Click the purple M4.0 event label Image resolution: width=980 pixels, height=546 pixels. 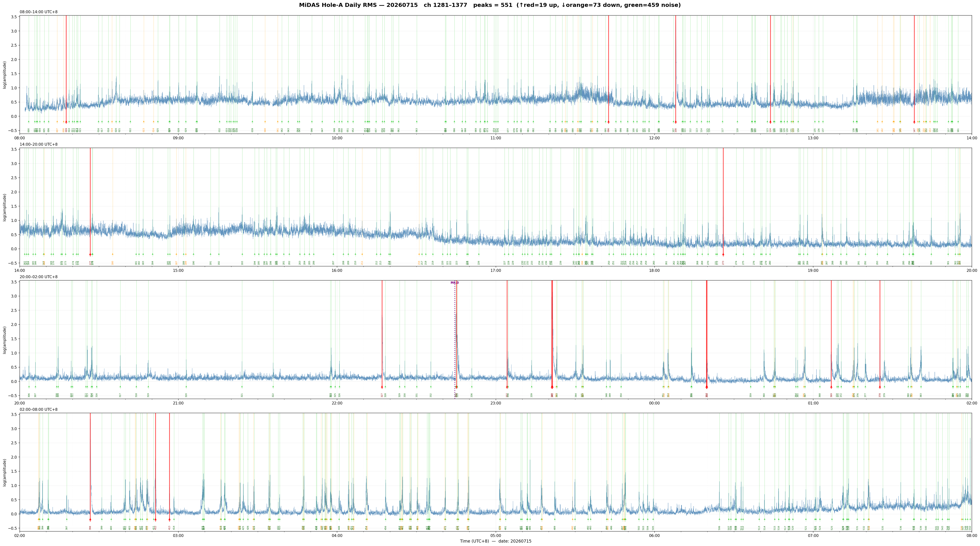(455, 283)
